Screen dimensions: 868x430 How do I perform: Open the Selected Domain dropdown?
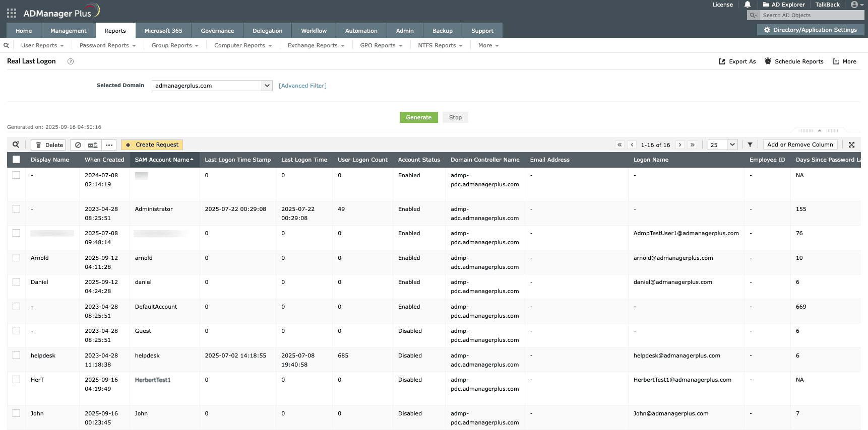pos(267,86)
